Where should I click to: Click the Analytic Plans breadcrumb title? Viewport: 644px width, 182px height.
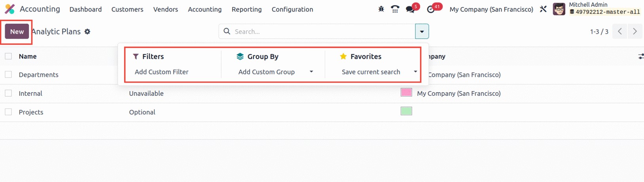tap(56, 32)
